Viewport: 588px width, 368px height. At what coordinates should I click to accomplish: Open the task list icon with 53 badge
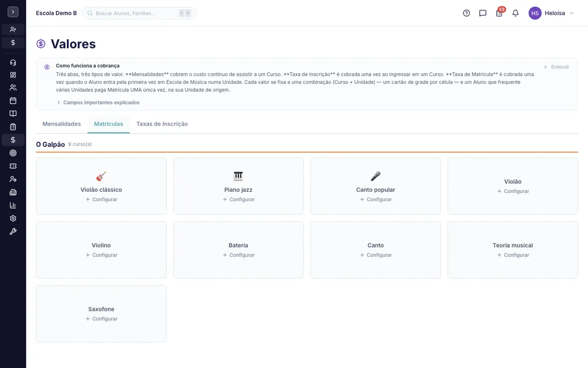[x=499, y=13]
